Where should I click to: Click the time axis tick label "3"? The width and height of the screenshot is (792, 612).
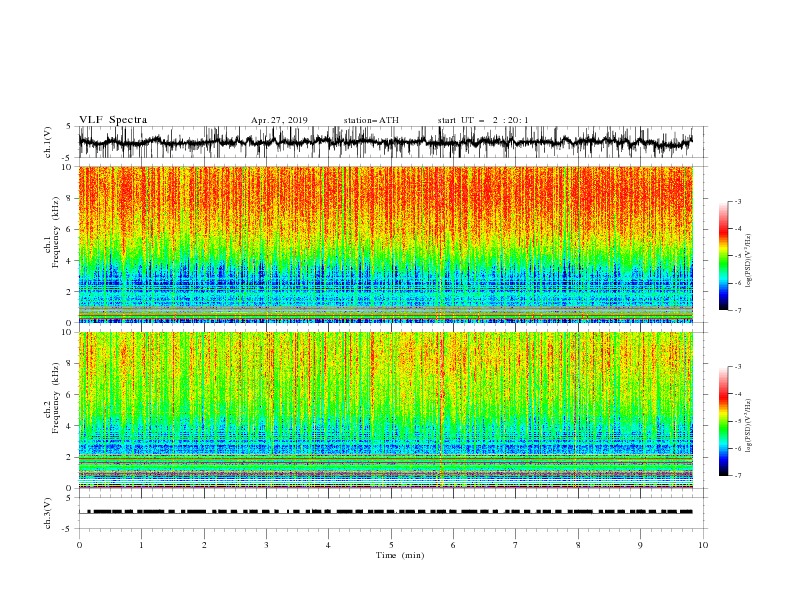pyautogui.click(x=266, y=545)
